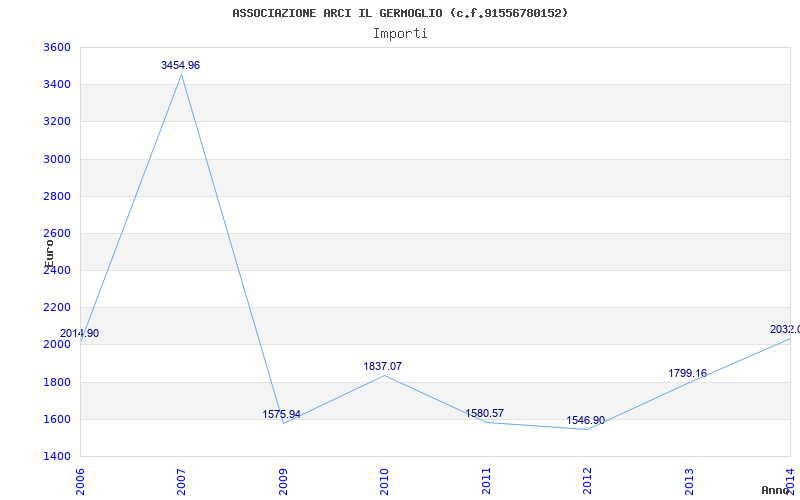Click the 2011 x-axis year label
800x500 pixels.
(486, 482)
